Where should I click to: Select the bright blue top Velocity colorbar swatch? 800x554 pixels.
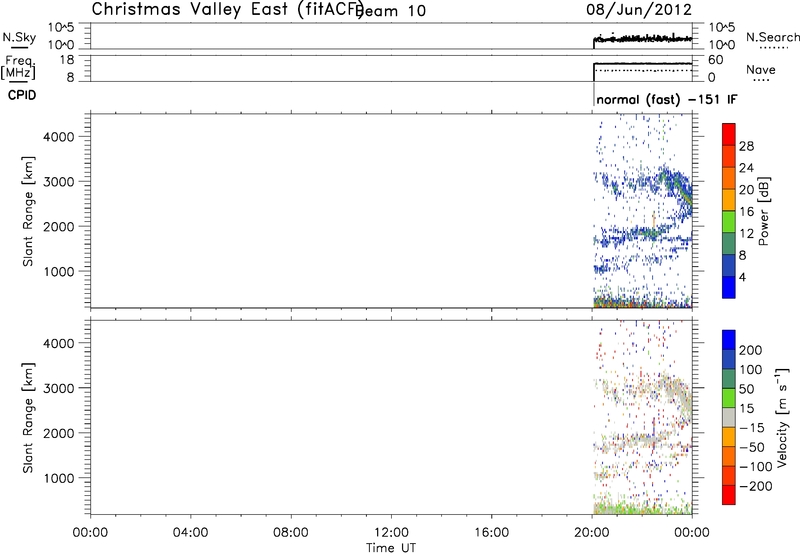729,340
